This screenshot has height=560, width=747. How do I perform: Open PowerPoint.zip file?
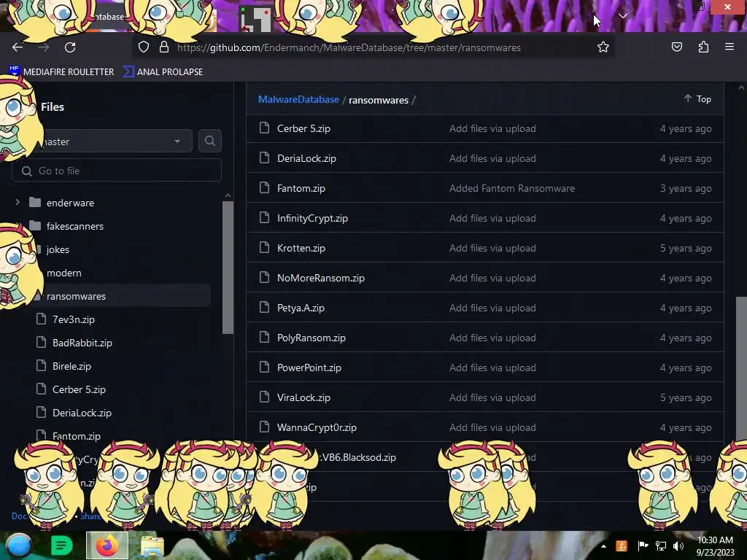(x=309, y=367)
